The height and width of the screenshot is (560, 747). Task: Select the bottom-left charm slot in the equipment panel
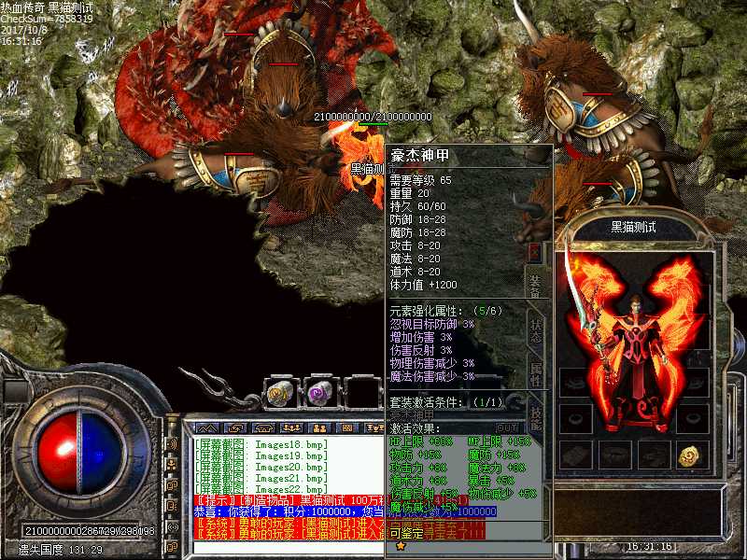pyautogui.click(x=576, y=455)
